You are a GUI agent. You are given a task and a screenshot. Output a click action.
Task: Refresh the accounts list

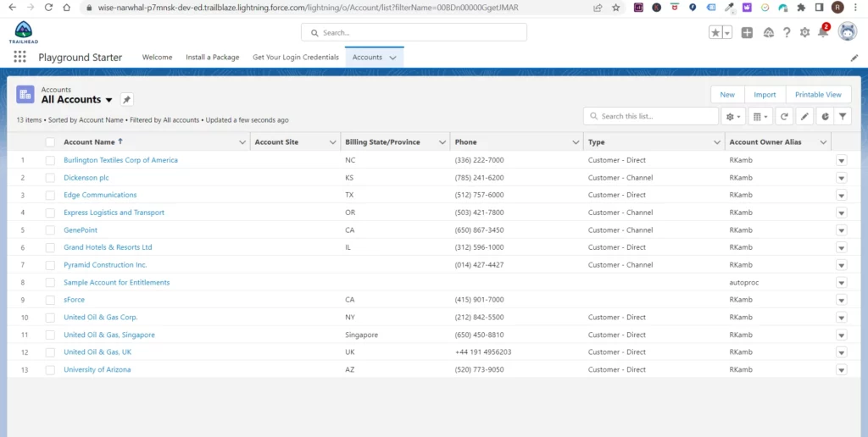click(784, 116)
